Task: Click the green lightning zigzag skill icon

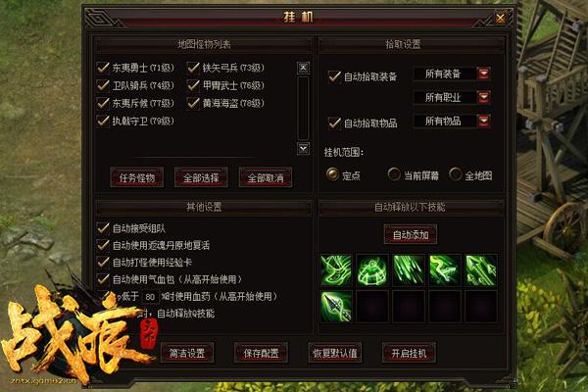Action: click(x=445, y=270)
